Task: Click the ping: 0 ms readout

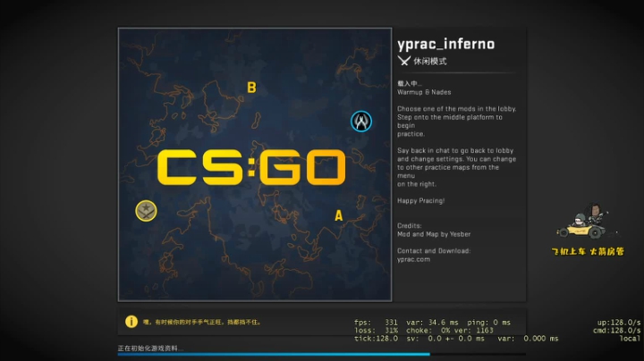Action: coord(488,323)
